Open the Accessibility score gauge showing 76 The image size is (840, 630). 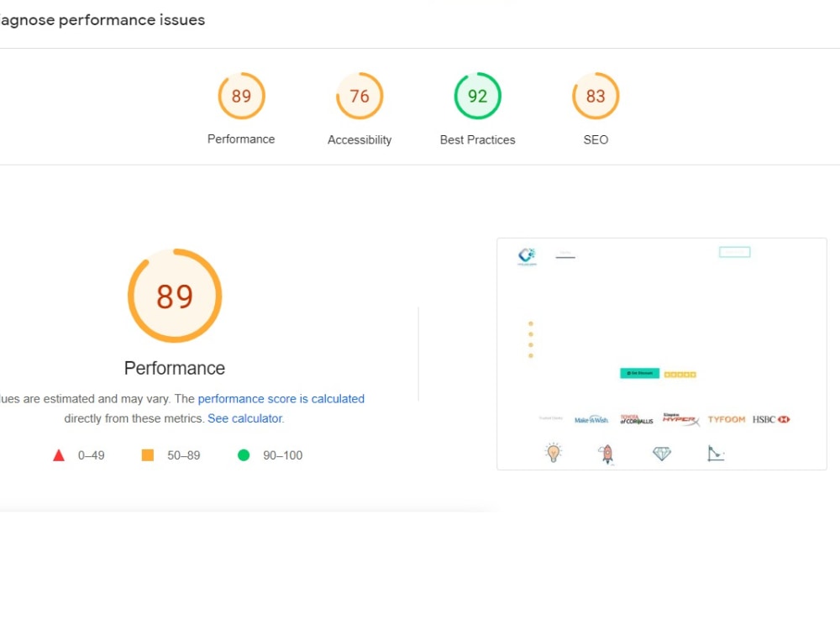pyautogui.click(x=360, y=96)
